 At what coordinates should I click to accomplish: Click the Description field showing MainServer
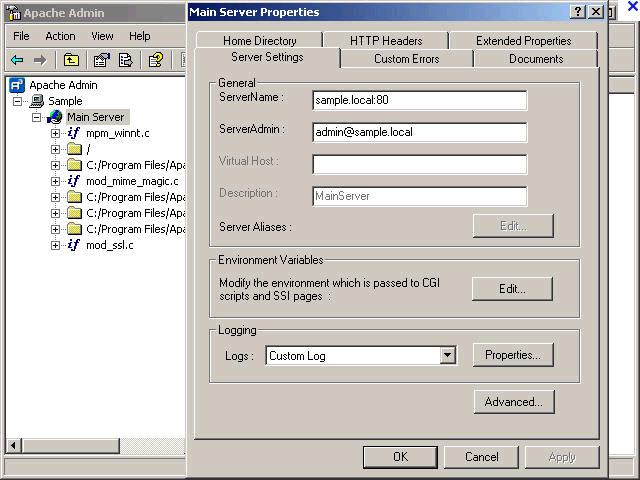coord(420,196)
